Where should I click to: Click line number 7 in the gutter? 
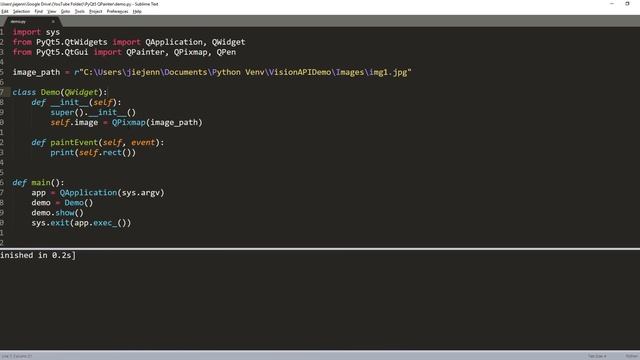(2, 92)
